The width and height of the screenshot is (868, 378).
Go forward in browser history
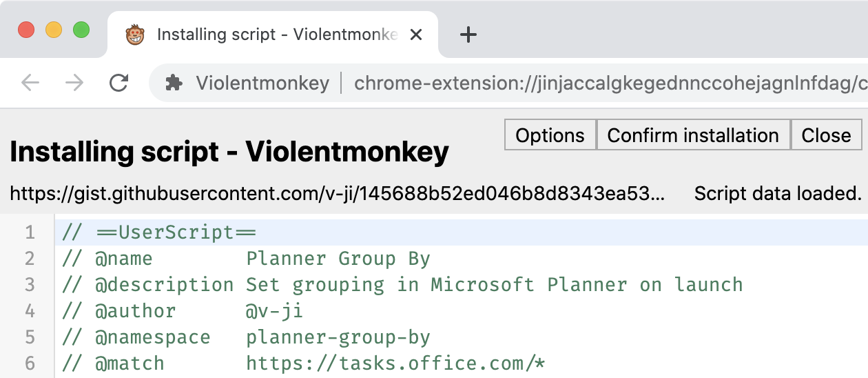point(74,83)
